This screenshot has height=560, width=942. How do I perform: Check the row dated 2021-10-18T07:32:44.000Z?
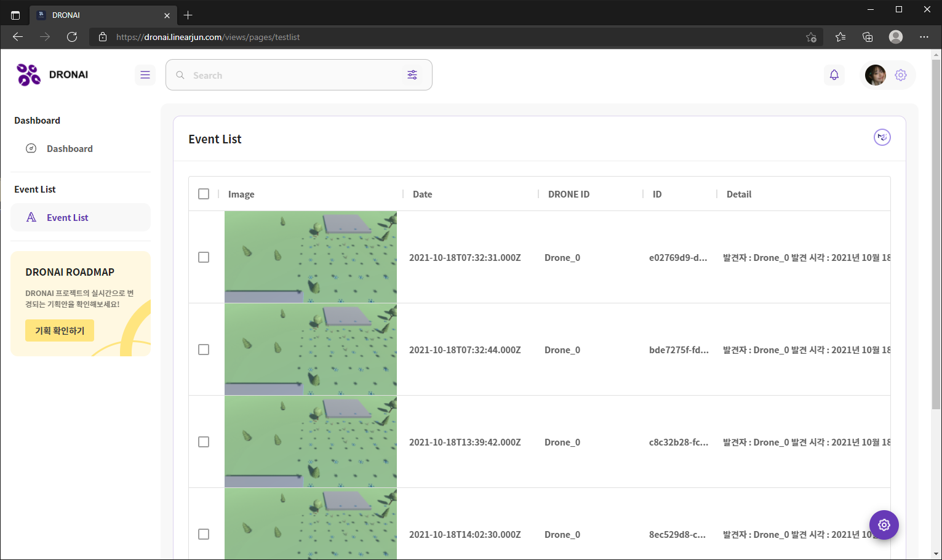[x=204, y=350]
